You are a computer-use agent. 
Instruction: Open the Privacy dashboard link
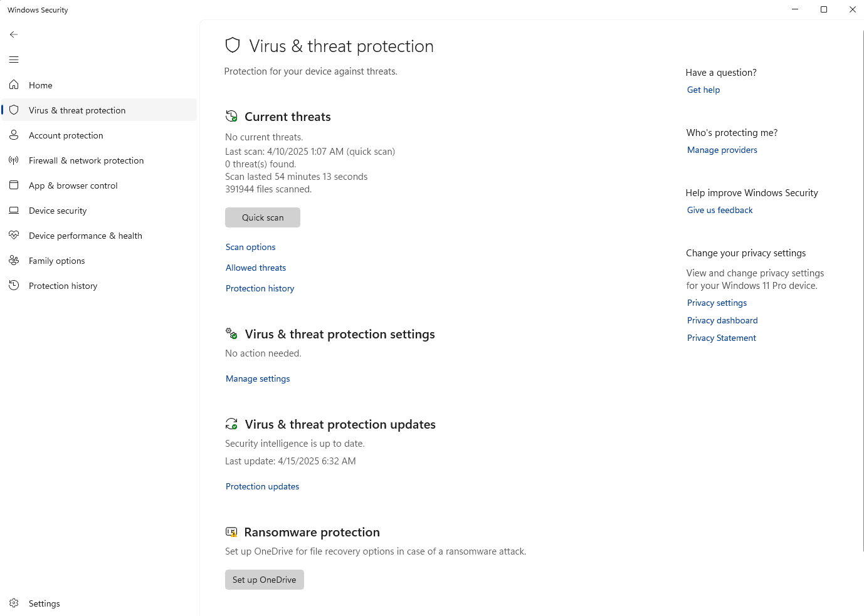click(x=722, y=320)
